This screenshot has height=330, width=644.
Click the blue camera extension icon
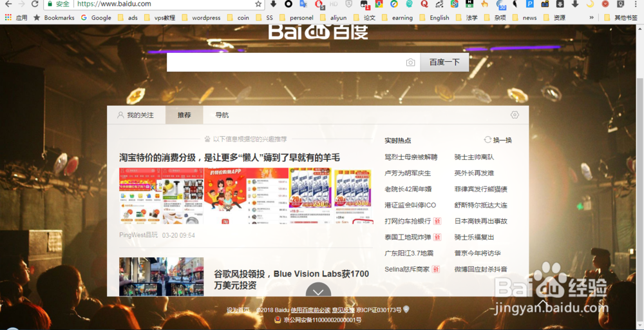[545, 4]
